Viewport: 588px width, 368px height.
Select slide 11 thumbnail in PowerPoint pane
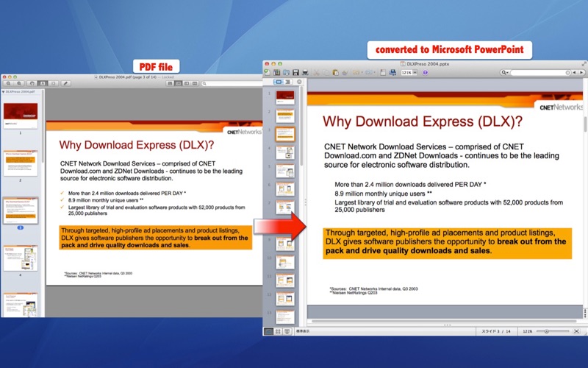point(285,280)
